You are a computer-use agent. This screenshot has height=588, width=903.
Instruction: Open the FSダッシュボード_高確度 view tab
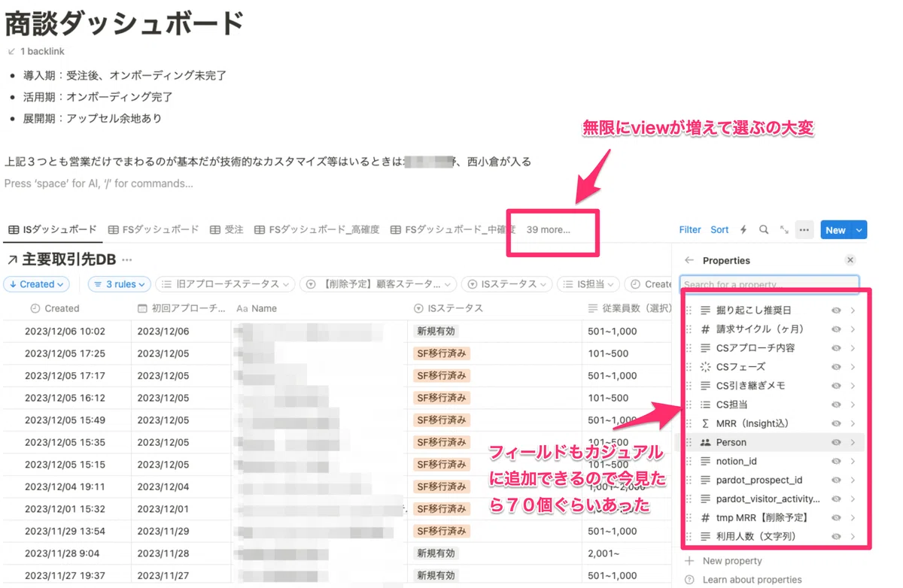pyautogui.click(x=317, y=229)
